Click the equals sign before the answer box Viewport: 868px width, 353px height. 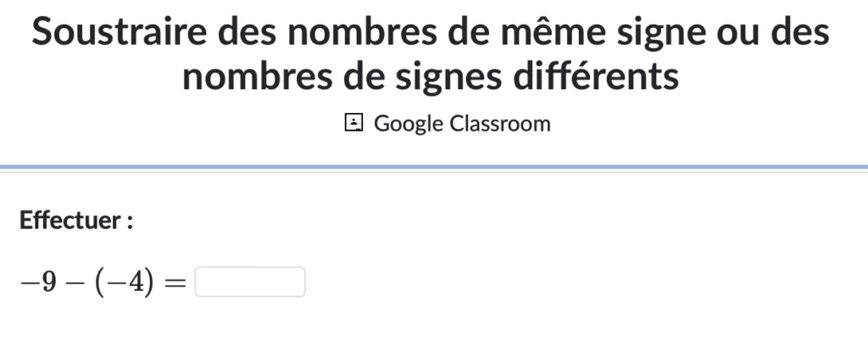[174, 283]
